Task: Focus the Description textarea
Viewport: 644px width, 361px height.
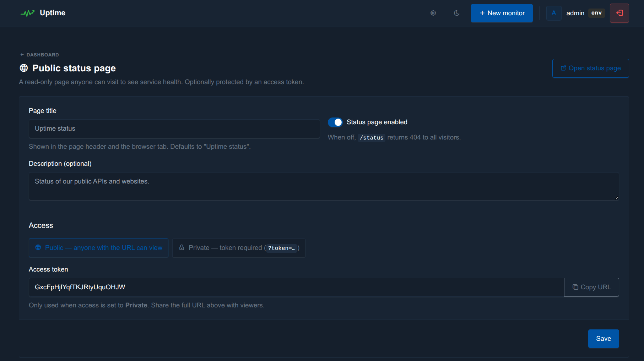Action: pyautogui.click(x=324, y=186)
